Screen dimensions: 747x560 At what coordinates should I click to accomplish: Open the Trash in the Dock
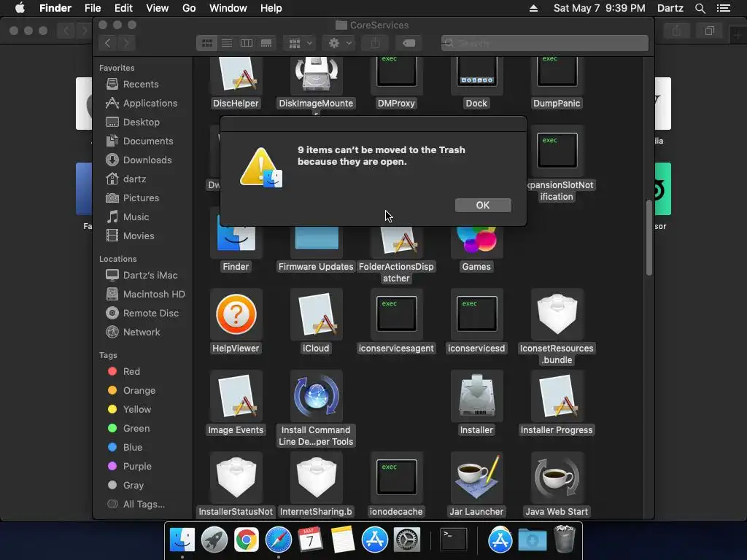tap(565, 539)
